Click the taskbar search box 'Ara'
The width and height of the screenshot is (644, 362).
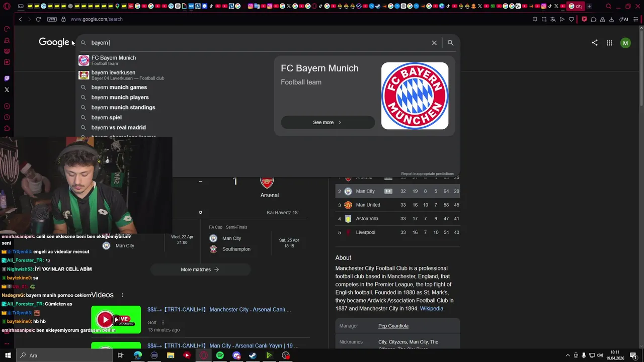coord(64,355)
